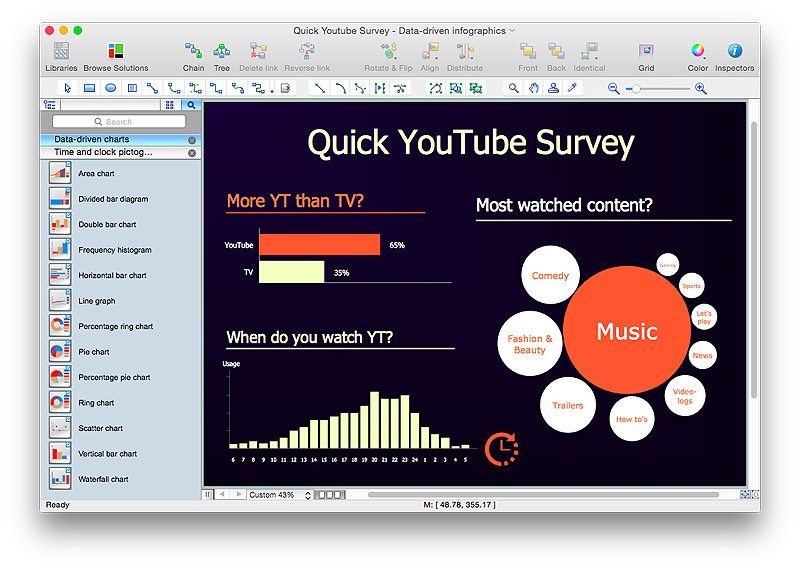Click the Distribute tool
This screenshot has width=800, height=569.
tap(465, 57)
